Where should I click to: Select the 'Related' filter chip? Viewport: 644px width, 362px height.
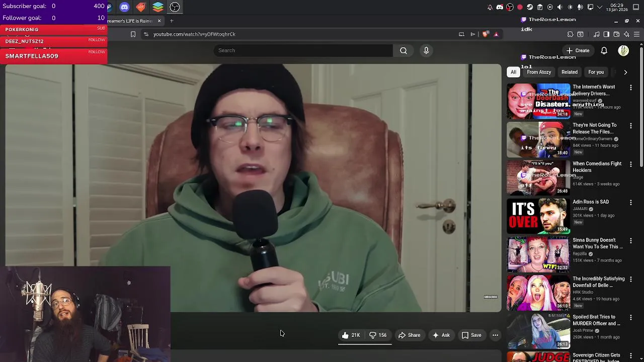pyautogui.click(x=570, y=72)
